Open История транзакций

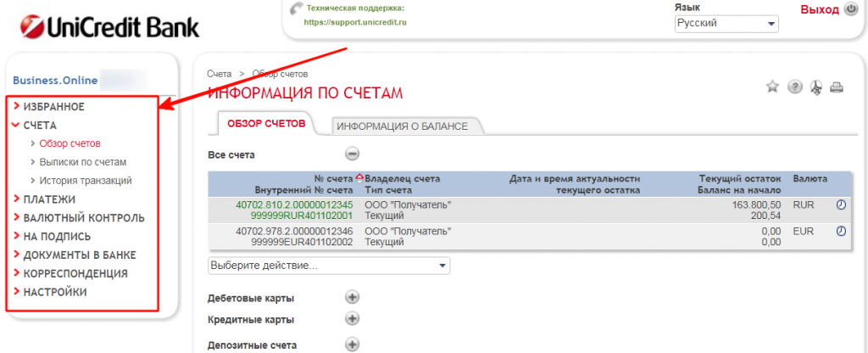[86, 181]
